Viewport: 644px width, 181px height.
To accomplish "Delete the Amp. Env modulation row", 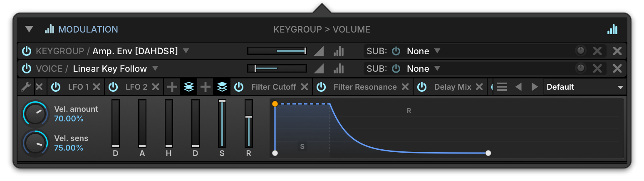I will click(x=617, y=51).
